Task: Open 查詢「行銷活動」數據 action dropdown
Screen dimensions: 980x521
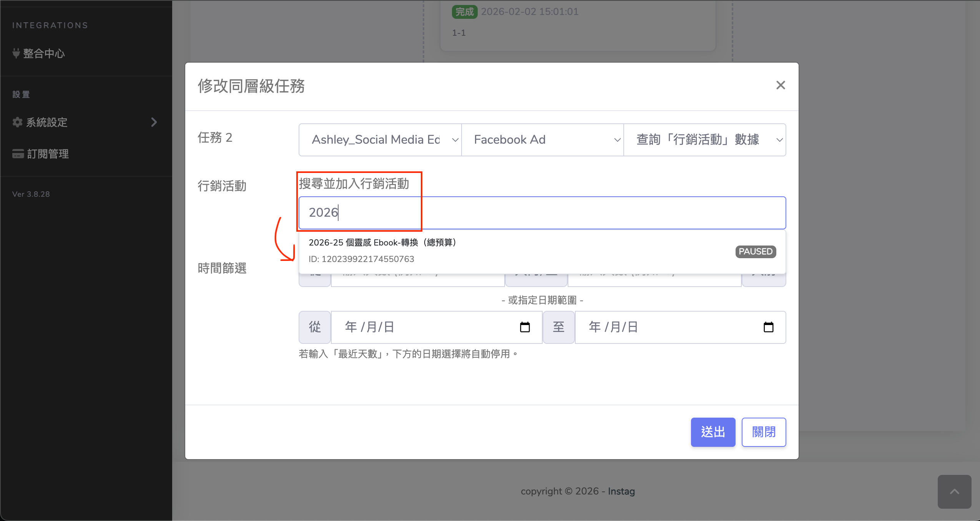Action: tap(704, 140)
